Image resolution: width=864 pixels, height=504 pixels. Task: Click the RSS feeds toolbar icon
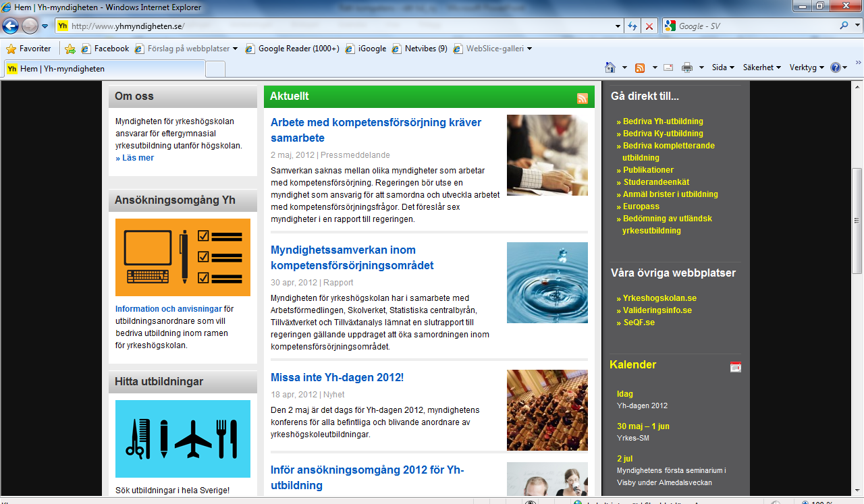click(x=640, y=67)
